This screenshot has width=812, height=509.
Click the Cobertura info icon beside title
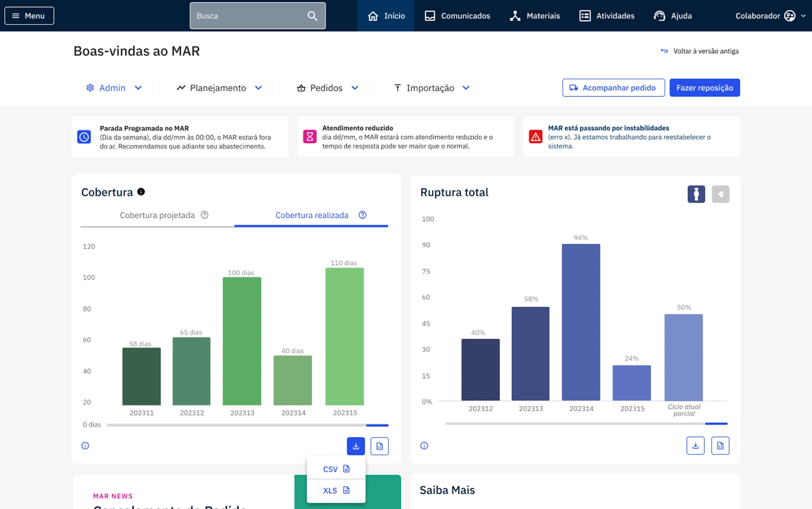click(141, 192)
